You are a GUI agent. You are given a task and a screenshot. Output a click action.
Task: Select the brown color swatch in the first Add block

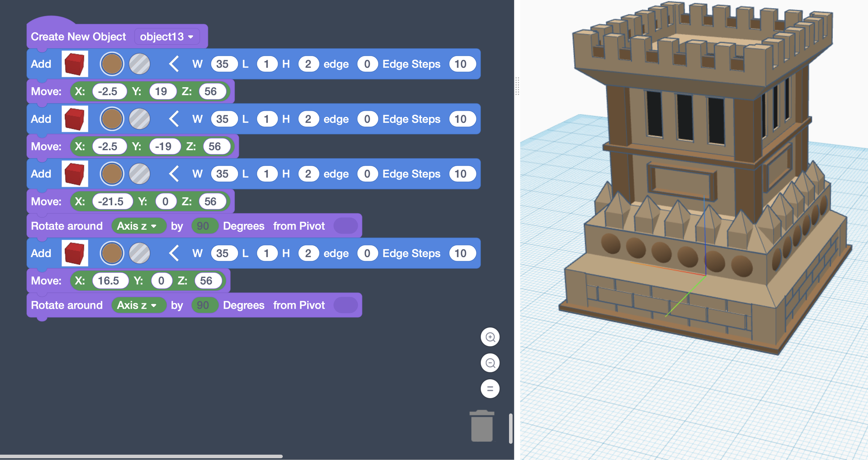tap(112, 64)
